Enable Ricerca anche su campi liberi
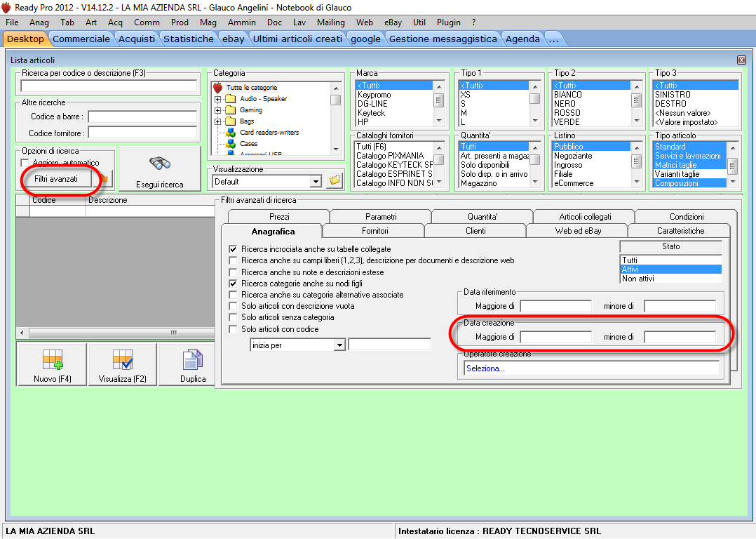This screenshot has width=756, height=539. [233, 260]
